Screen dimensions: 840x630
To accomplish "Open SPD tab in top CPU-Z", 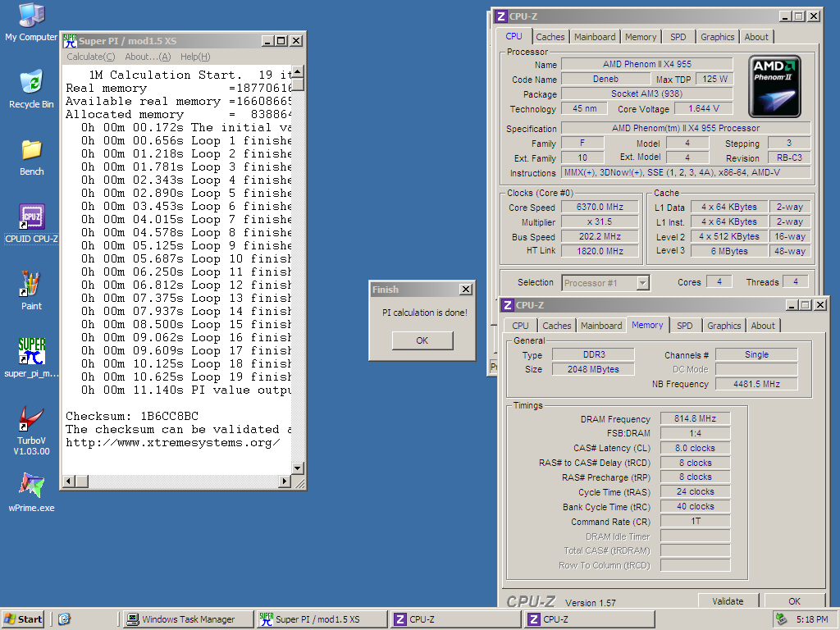I will [x=678, y=37].
